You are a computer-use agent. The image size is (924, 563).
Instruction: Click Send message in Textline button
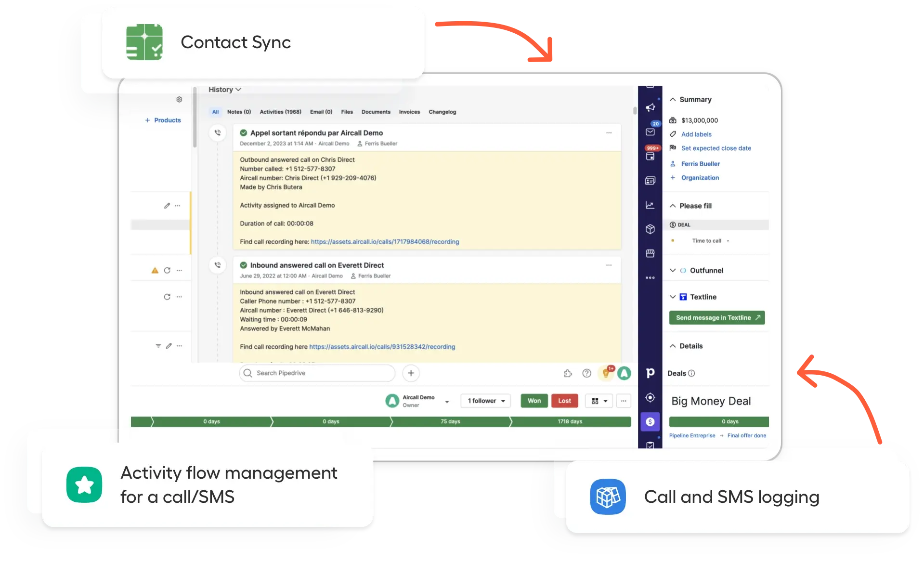717,318
